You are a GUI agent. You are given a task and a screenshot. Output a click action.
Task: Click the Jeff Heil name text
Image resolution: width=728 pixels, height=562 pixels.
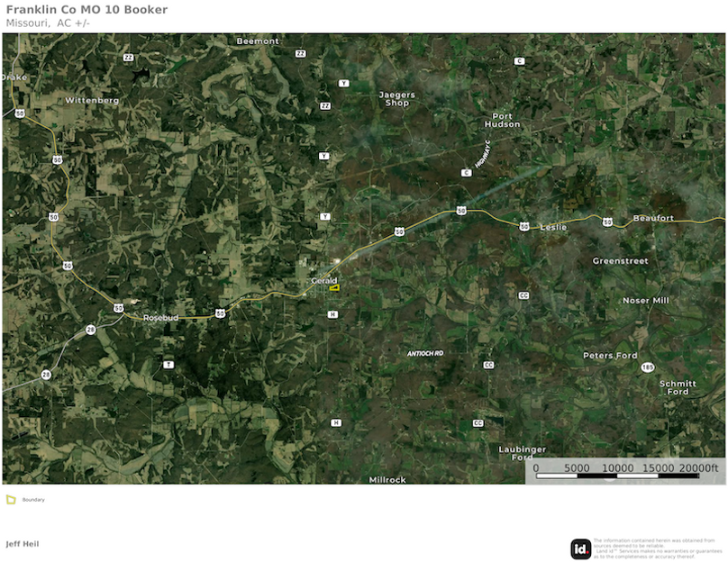pyautogui.click(x=23, y=544)
